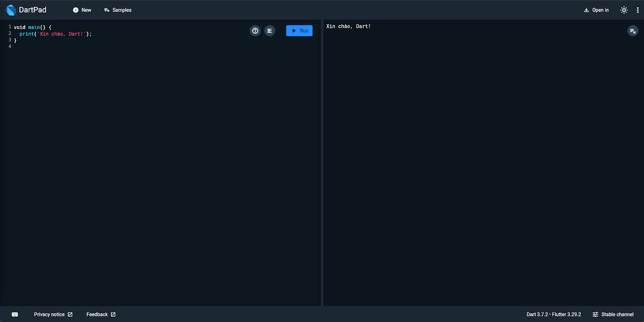Clear the console output icon

point(633,31)
